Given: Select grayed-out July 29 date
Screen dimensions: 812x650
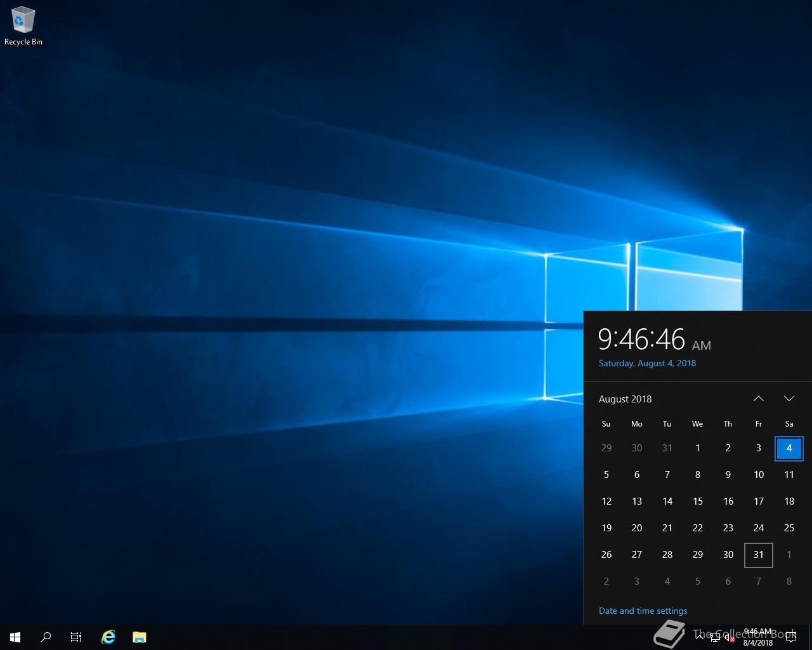Looking at the screenshot, I should (x=606, y=448).
